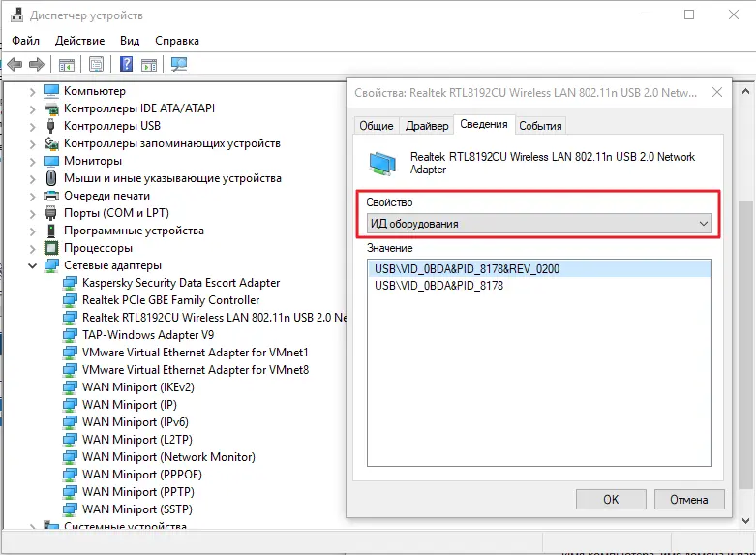Switch to the Общие tab
756x555 pixels.
coord(377,126)
